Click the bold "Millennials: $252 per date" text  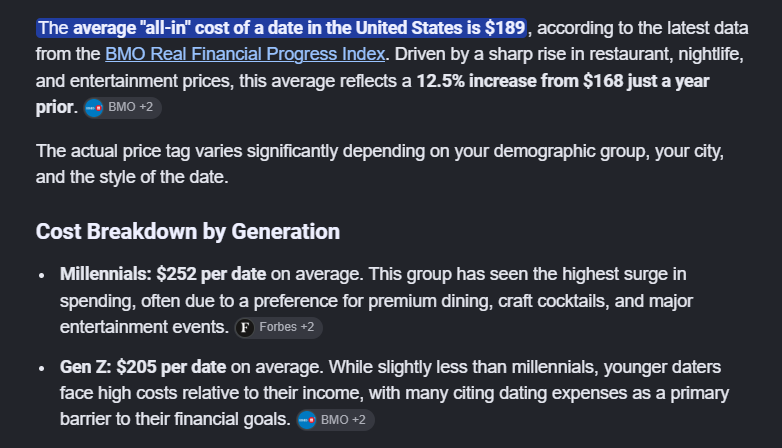(163, 274)
